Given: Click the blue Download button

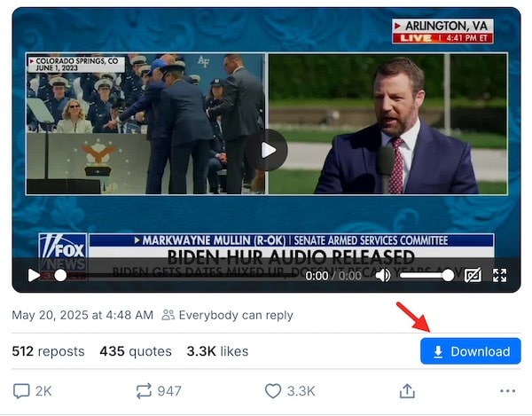Looking at the screenshot, I should [x=471, y=351].
